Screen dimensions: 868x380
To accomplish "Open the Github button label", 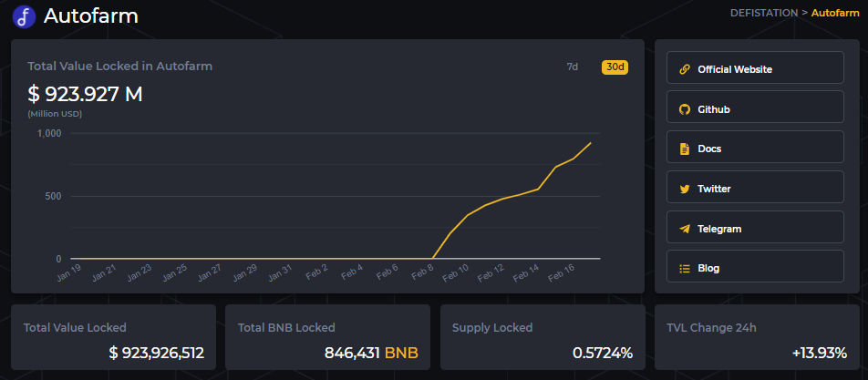I will (x=714, y=109).
